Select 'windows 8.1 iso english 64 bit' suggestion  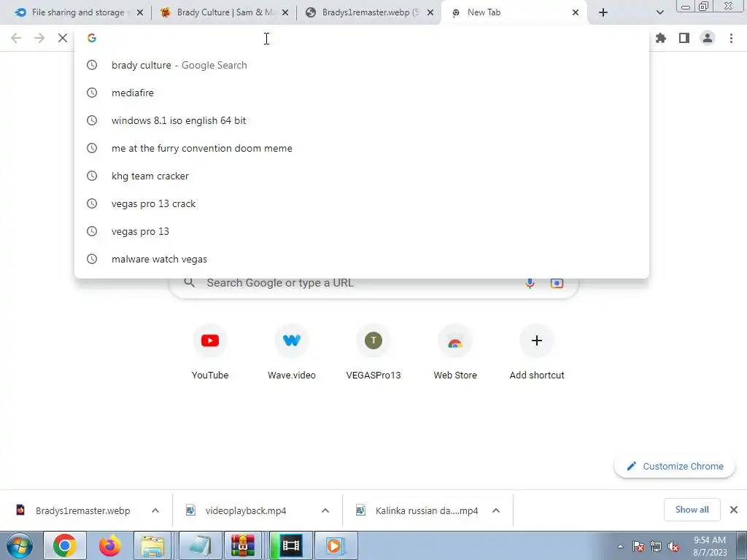click(x=362, y=120)
